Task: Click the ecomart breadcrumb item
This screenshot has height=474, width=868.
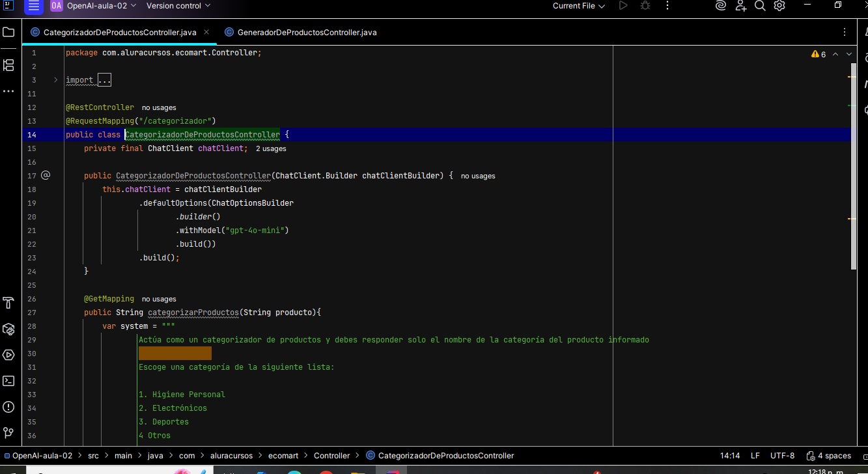Action: tap(283, 456)
